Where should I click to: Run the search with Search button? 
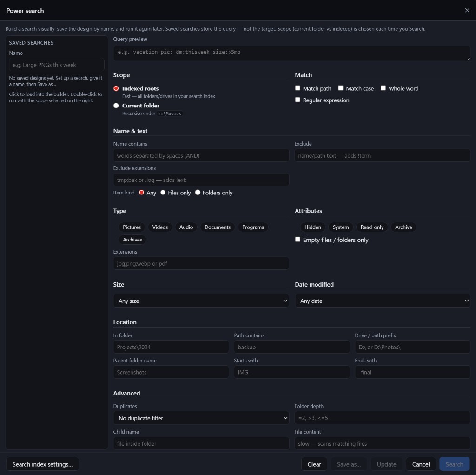[x=454, y=464]
